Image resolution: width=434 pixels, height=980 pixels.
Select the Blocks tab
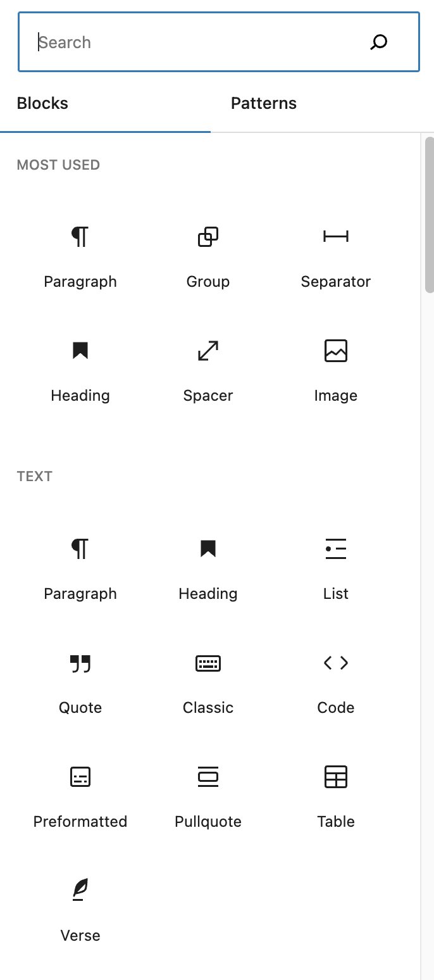pos(43,104)
